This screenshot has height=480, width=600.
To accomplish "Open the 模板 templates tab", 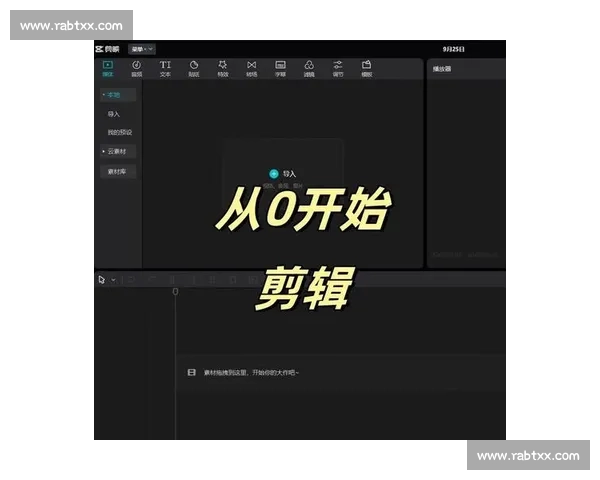I will coord(367,69).
